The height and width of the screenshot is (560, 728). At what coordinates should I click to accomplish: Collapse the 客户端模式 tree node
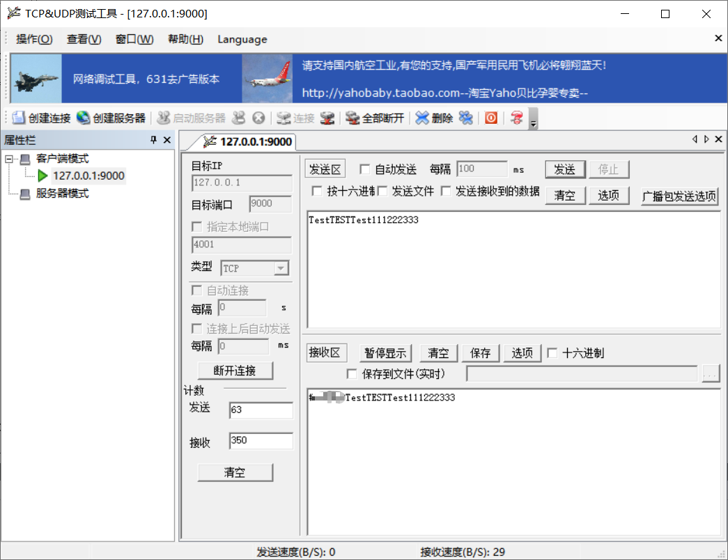click(x=9, y=159)
